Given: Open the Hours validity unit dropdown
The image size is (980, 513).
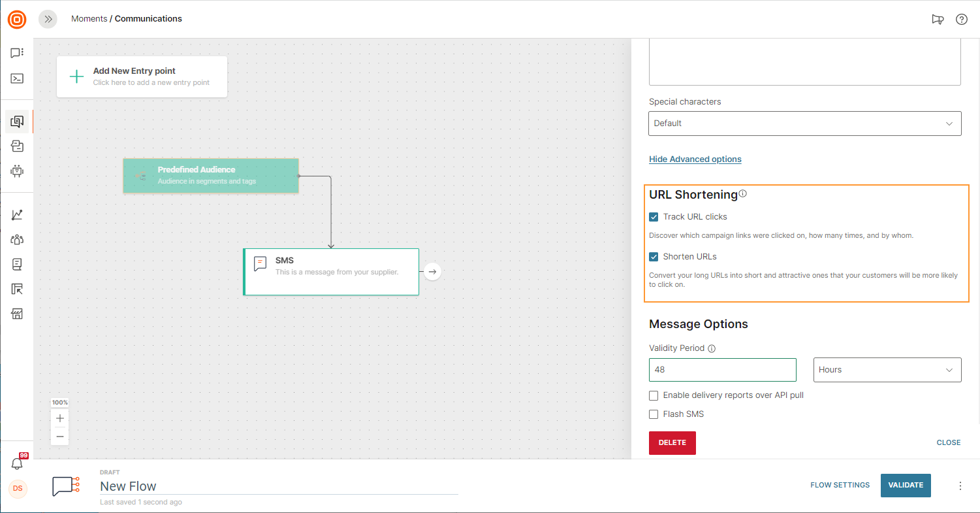Looking at the screenshot, I should click(x=887, y=370).
